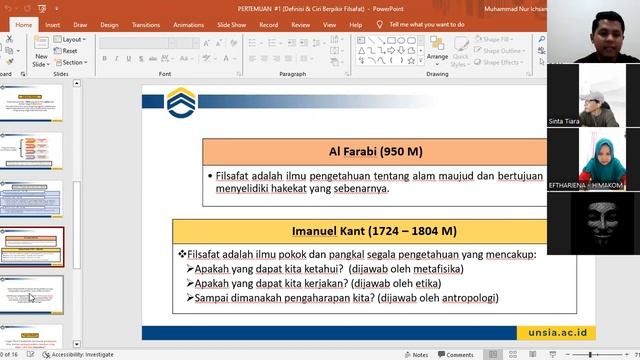640x360 pixels.
Task: Switch to Normal view icon
Action: (x=493, y=354)
